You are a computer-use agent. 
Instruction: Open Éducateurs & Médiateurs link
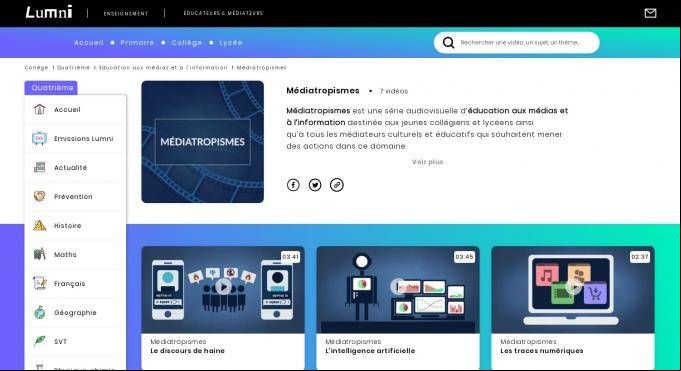pos(223,13)
